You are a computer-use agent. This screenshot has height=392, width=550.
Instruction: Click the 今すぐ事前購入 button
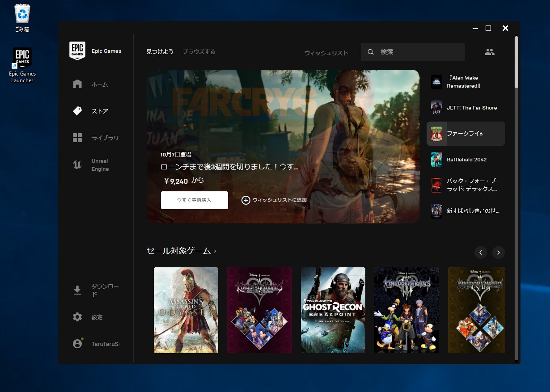pos(194,200)
